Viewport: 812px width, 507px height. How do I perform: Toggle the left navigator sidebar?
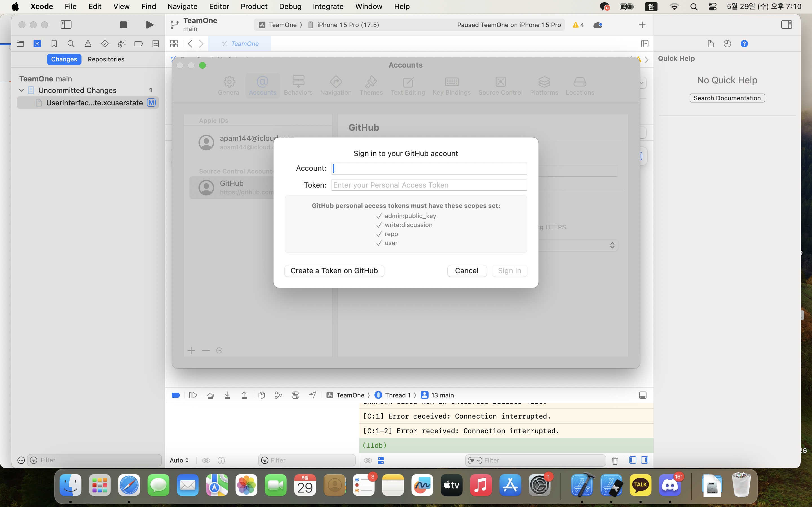[x=66, y=25]
